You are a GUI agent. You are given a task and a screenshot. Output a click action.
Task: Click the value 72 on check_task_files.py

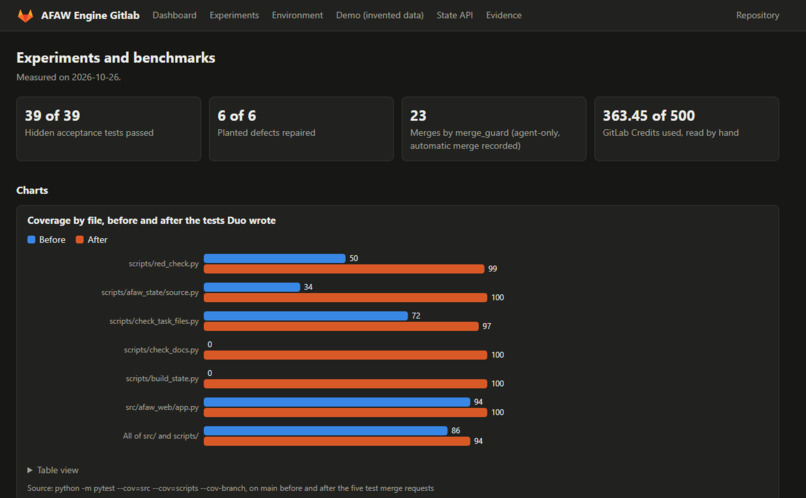(x=416, y=316)
